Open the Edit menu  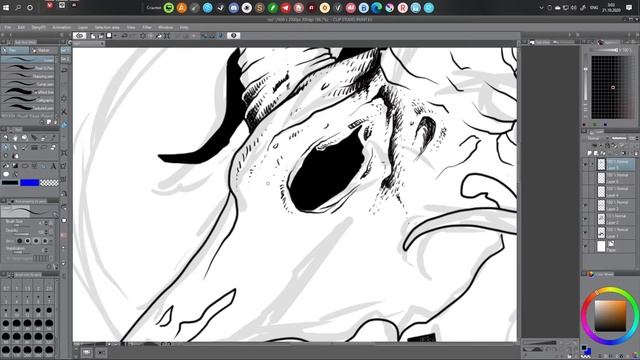[x=21, y=27]
